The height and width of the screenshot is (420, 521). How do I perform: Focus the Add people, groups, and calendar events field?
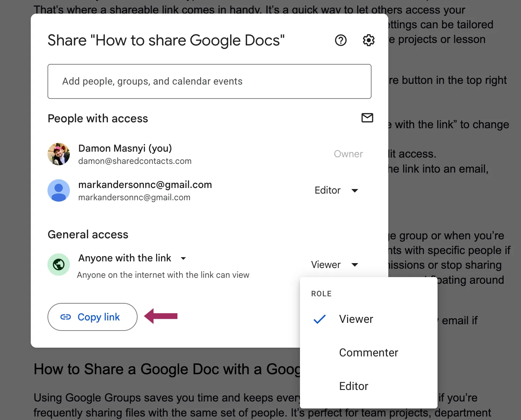[x=209, y=81]
